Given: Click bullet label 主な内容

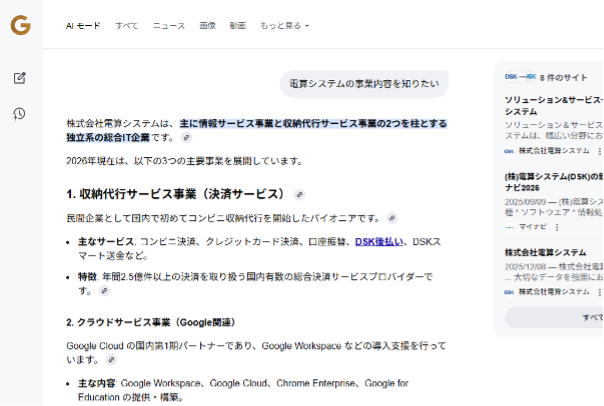Looking at the screenshot, I should [x=97, y=383].
